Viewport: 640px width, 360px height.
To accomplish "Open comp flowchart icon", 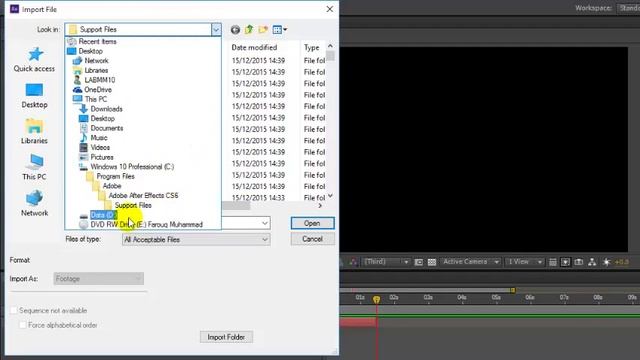I will pos(592,262).
